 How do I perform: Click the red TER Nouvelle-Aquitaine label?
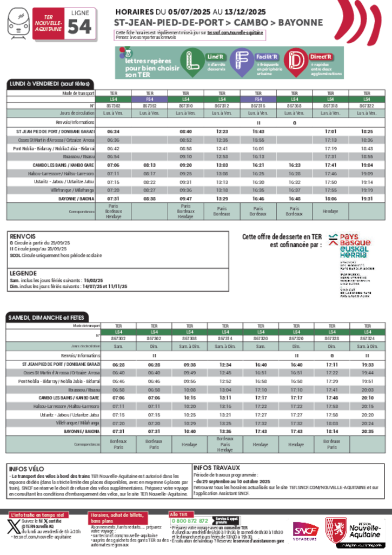tap(48, 24)
